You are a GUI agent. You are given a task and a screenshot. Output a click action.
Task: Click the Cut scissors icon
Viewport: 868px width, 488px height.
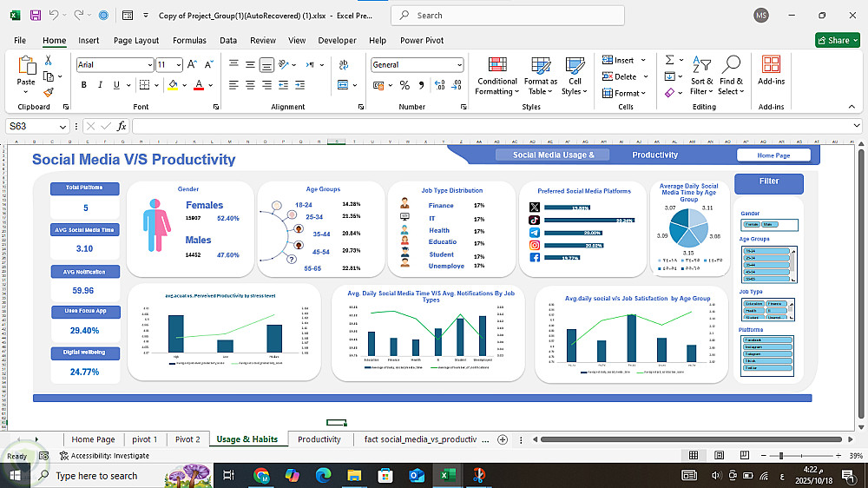pyautogui.click(x=48, y=61)
